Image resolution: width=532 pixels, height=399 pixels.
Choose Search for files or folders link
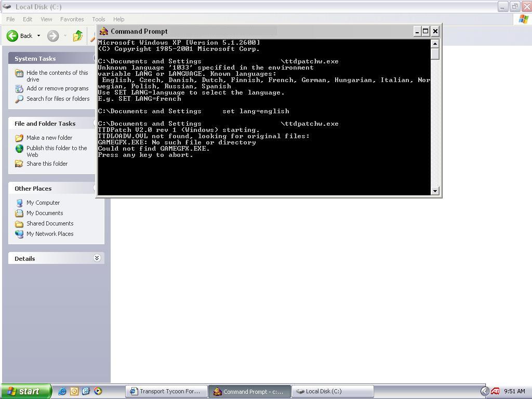coord(58,99)
